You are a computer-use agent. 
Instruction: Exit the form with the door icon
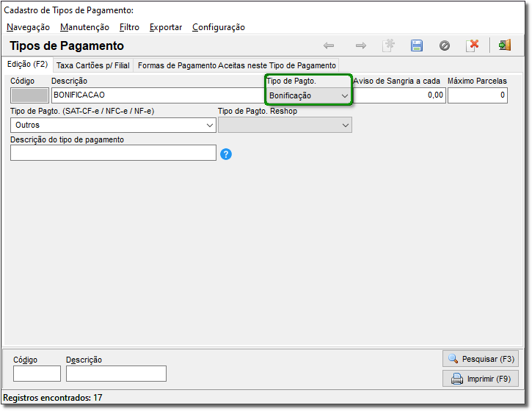[x=505, y=46]
